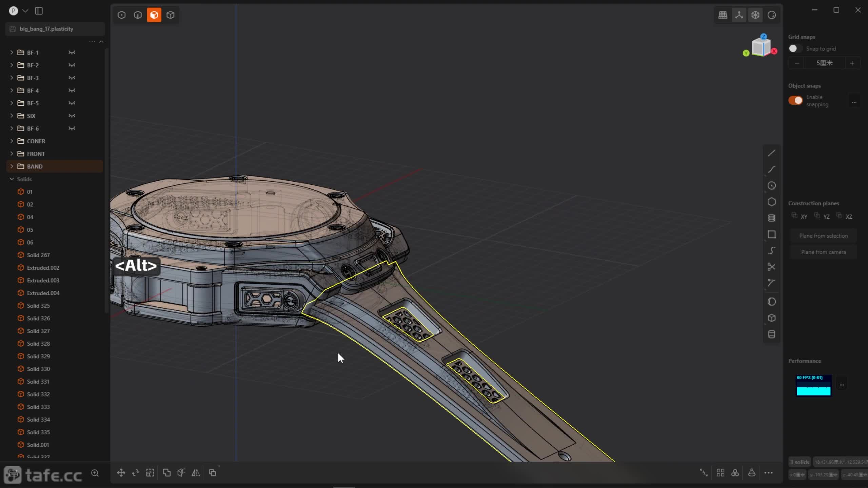Click Plane from selection button

point(823,236)
